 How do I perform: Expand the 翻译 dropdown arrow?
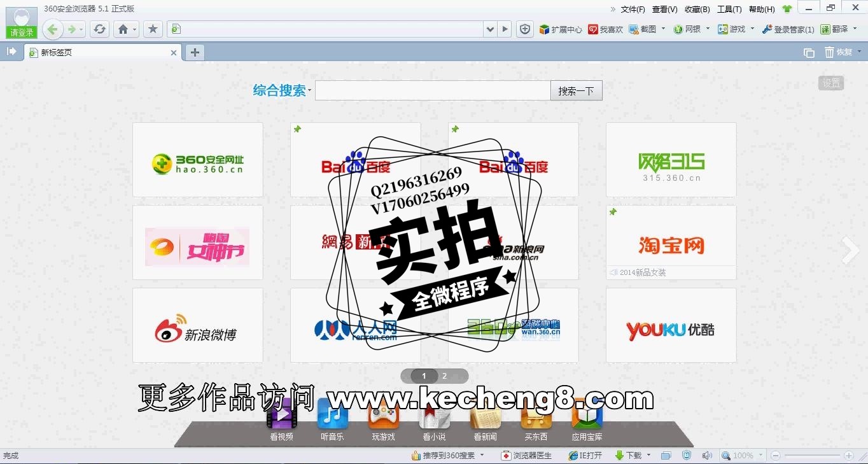854,29
